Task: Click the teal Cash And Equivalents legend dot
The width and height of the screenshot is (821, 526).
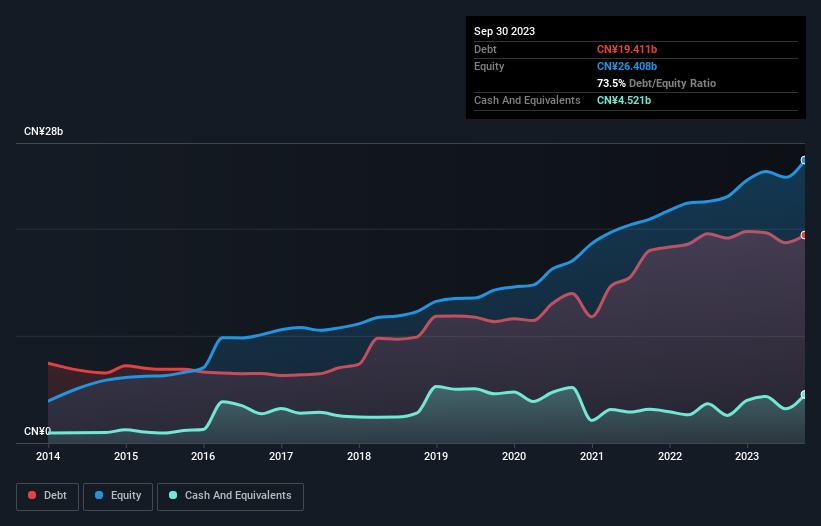Action: point(173,495)
